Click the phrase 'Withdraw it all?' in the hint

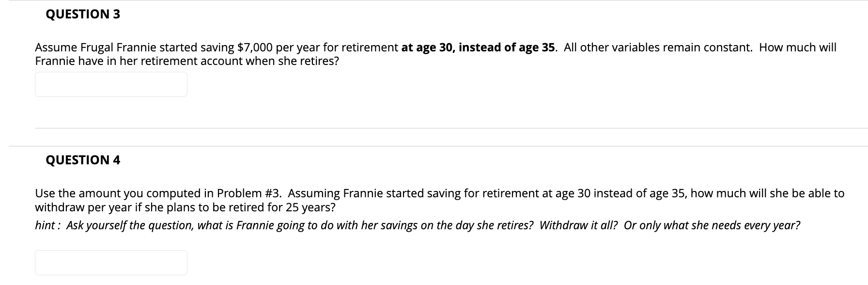tap(578, 225)
